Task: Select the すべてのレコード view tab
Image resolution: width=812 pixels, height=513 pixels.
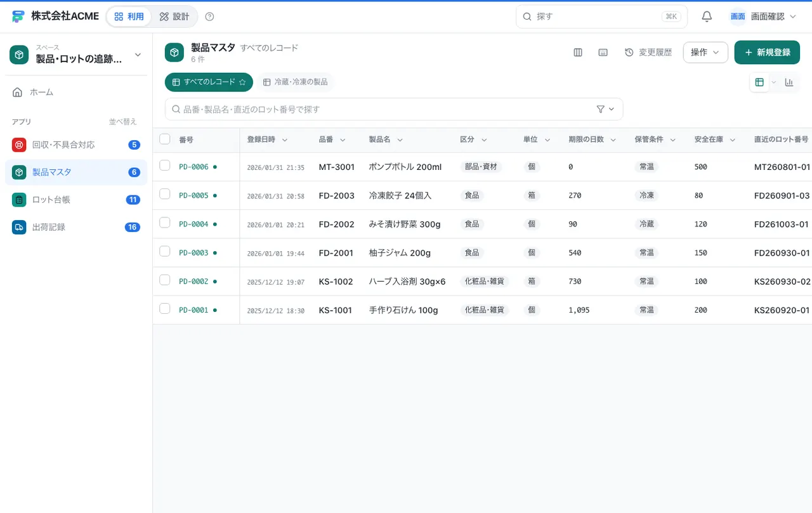Action: tap(209, 82)
